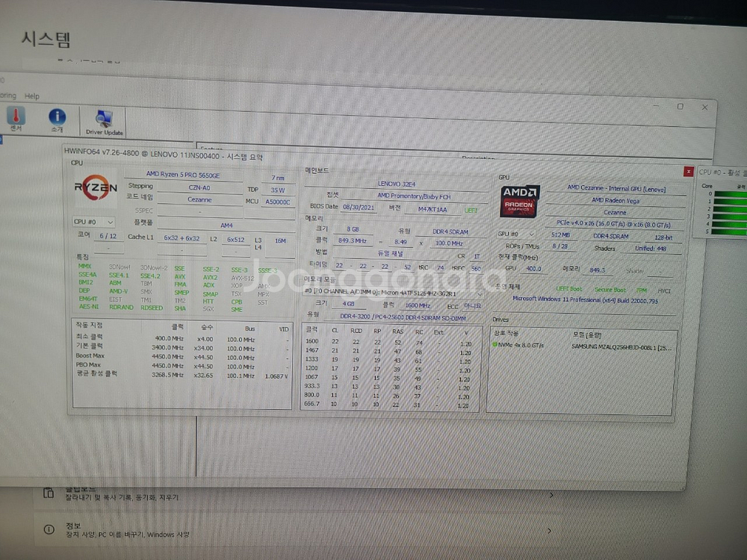Click the 6x32 + 6x32 L1 cache value
The width and height of the screenshot is (747, 560).
click(182, 238)
